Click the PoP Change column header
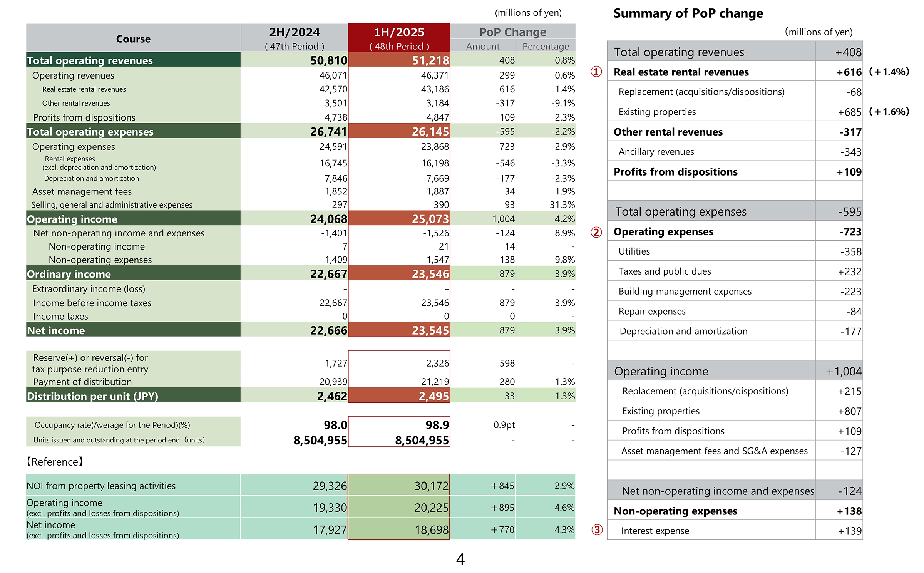 pyautogui.click(x=512, y=32)
